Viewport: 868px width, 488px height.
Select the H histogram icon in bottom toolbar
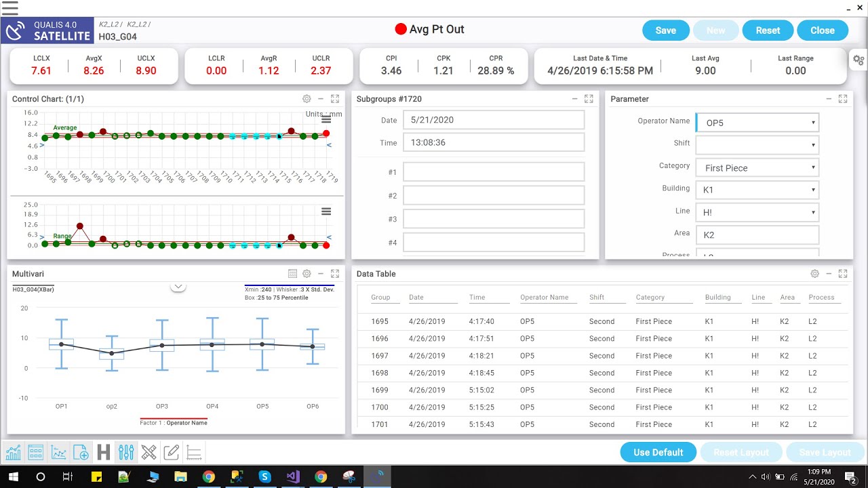(x=103, y=451)
